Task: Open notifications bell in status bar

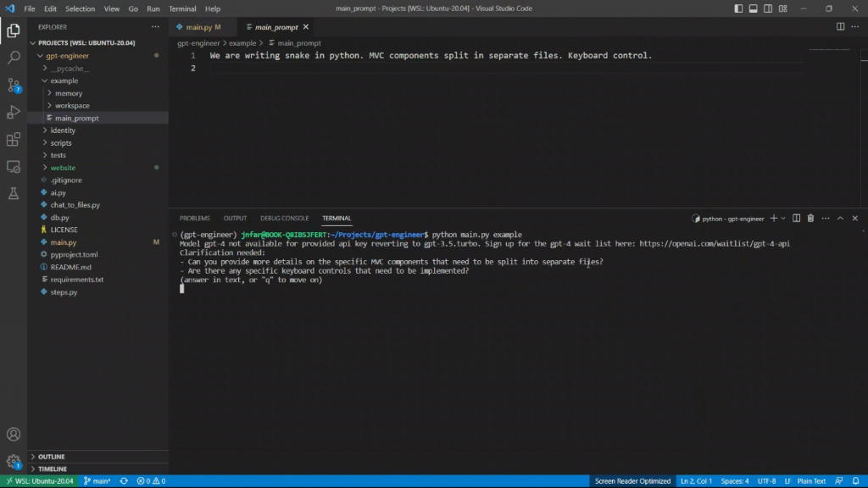Action: point(856,481)
